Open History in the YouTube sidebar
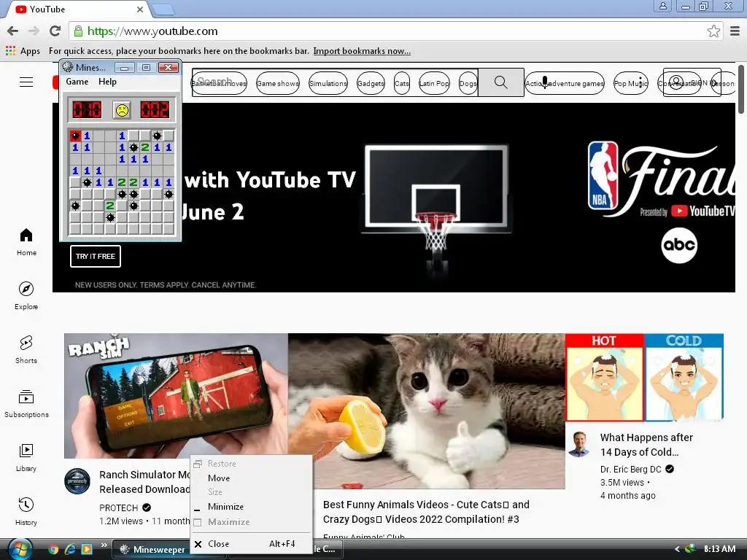The image size is (747, 560). [26, 511]
